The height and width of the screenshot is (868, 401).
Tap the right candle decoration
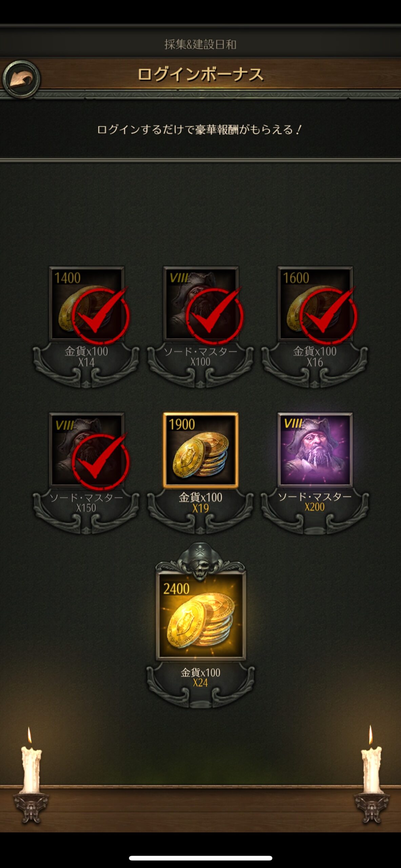coord(372,776)
